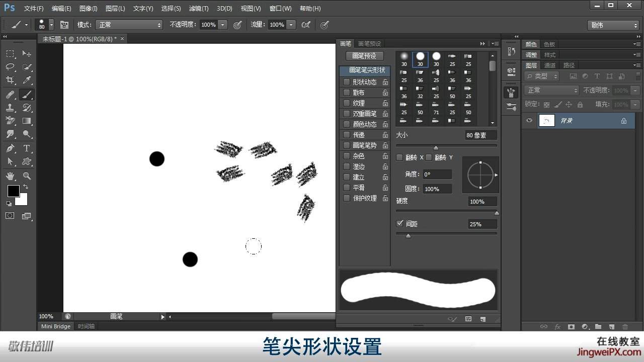
Task: Open the 文件(F) menu
Action: pyautogui.click(x=34, y=9)
